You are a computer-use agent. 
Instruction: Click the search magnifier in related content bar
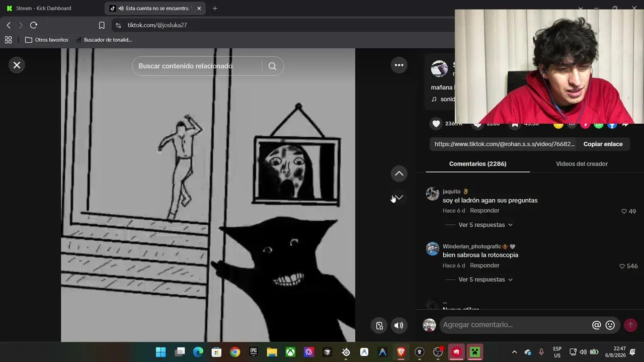272,66
